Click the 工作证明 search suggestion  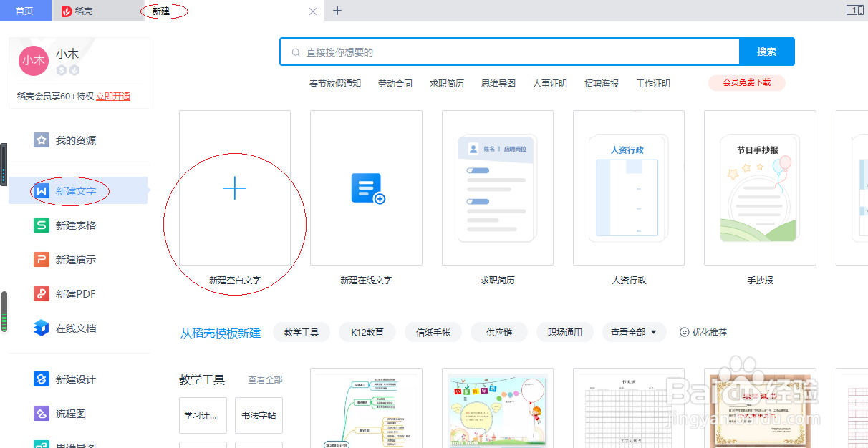[x=653, y=84]
